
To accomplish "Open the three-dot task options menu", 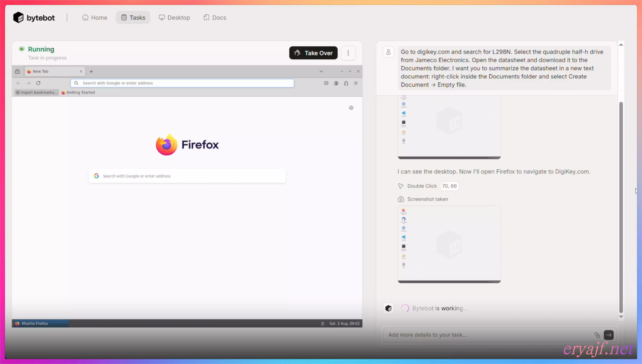I will [348, 53].
